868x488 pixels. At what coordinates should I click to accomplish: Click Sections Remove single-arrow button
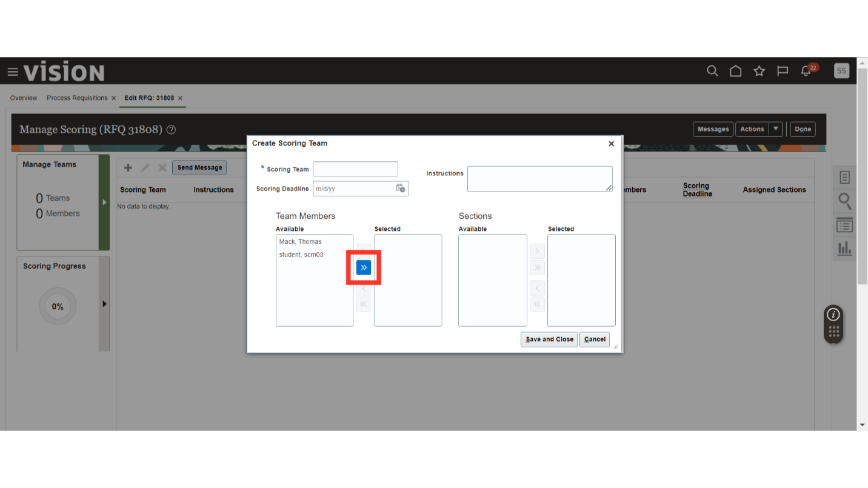[537, 288]
